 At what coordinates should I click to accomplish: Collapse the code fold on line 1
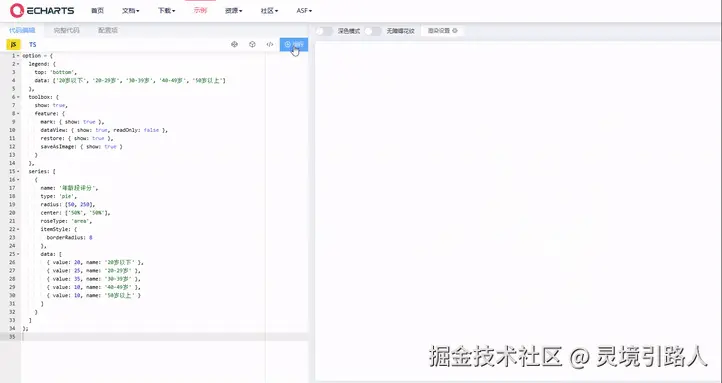click(x=18, y=56)
